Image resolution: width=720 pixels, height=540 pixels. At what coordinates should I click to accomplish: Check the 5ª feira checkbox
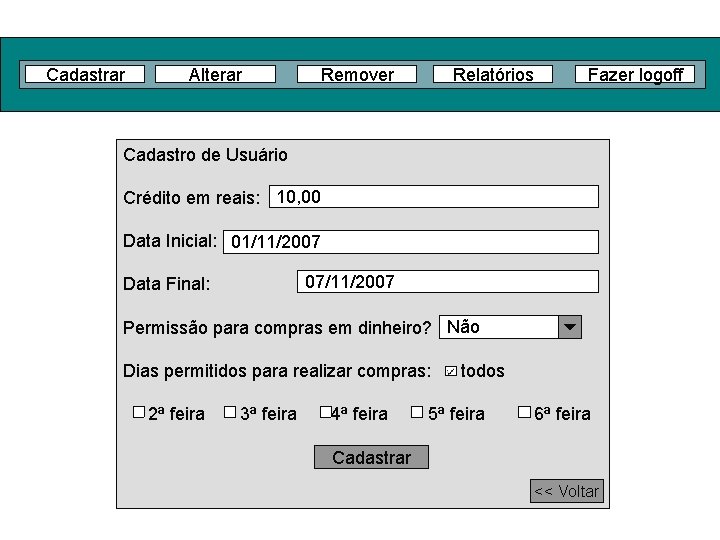pos(417,412)
